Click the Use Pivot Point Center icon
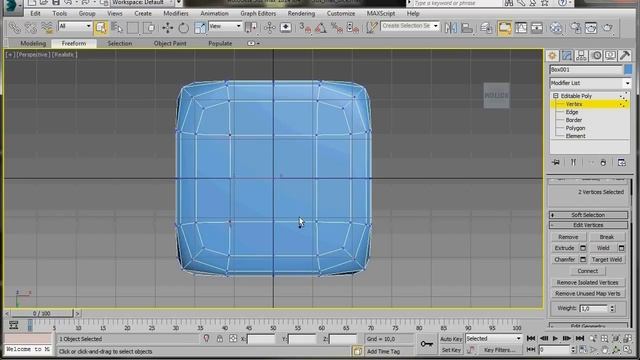 tap(251, 28)
